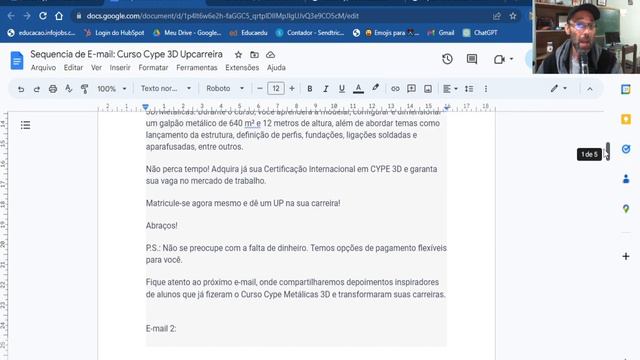Open the Ver menu
The width and height of the screenshot is (640, 360).
96,68
